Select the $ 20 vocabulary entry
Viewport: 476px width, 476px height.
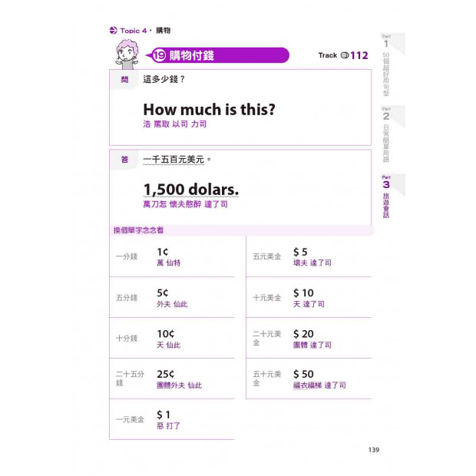(309, 338)
